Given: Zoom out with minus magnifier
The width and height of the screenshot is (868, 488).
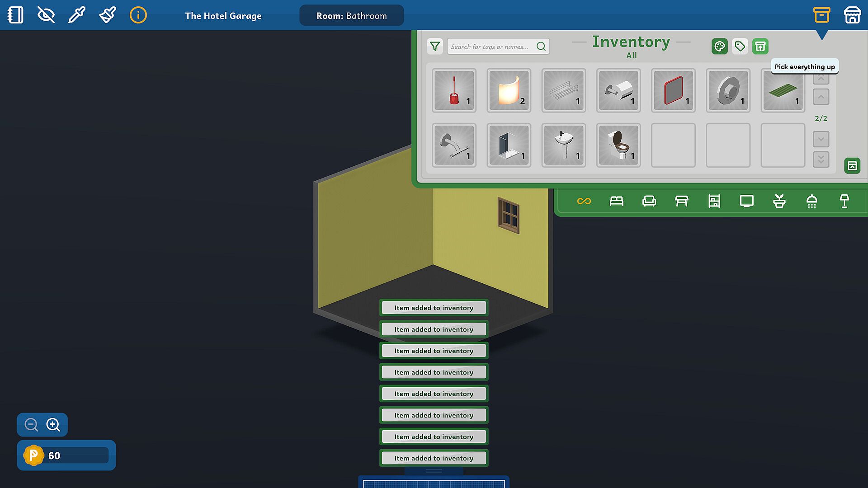Looking at the screenshot, I should tap(31, 425).
